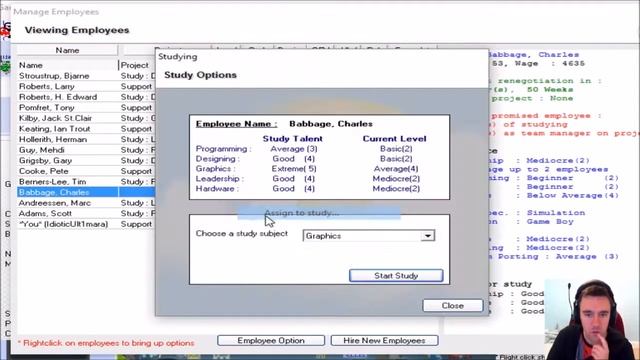Image resolution: width=640 pixels, height=360 pixels.
Task: Click the webcam video overlay
Action: [x=592, y=320]
